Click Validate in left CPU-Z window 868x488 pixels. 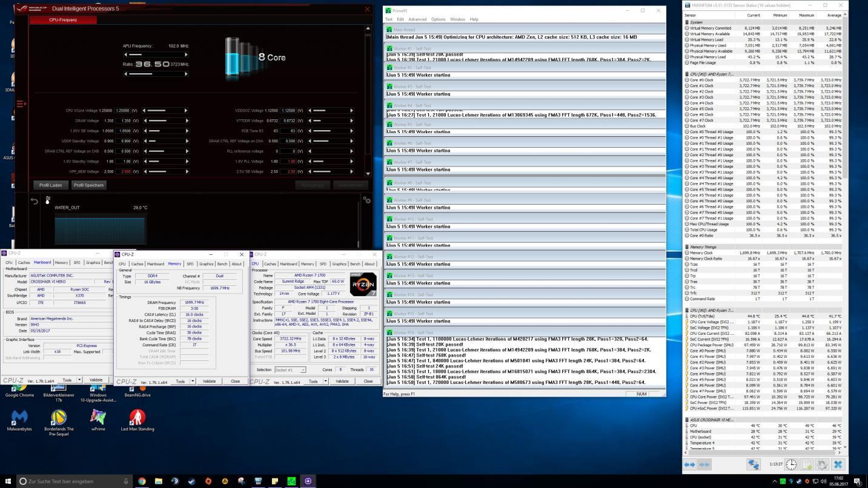point(96,380)
